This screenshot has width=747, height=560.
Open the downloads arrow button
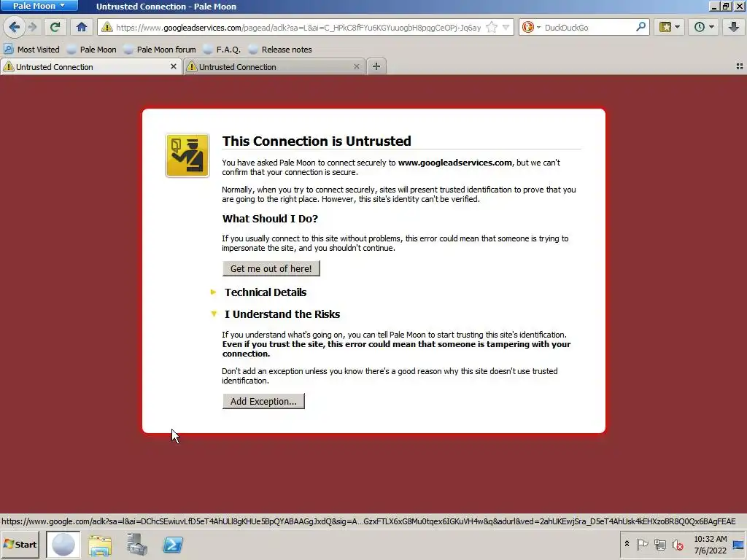point(734,27)
